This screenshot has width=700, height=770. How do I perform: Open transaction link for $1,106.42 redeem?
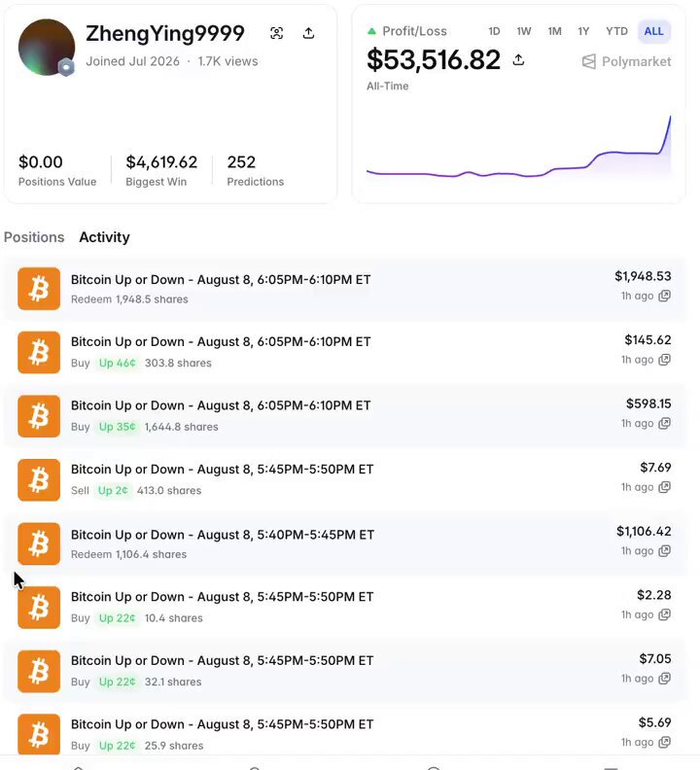(665, 551)
